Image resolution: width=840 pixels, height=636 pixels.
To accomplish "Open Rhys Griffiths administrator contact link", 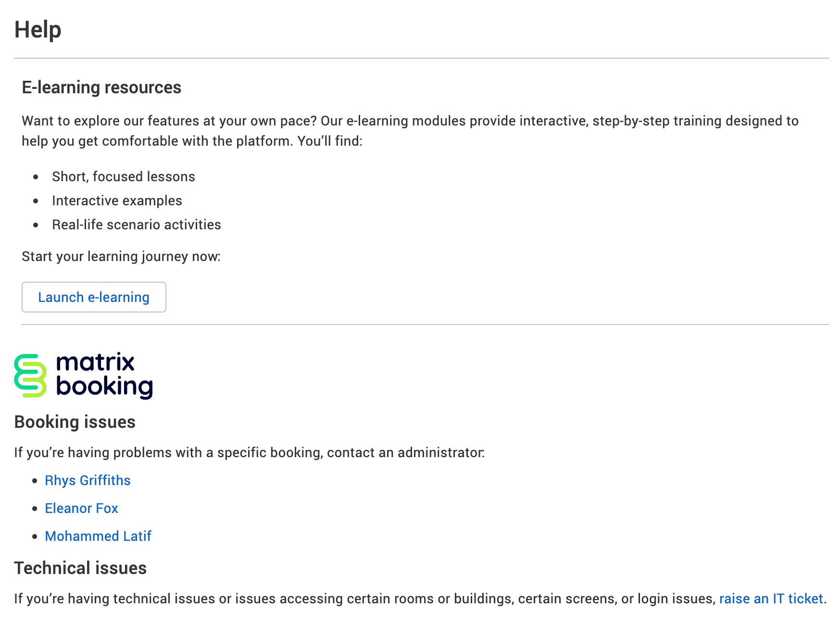I will (x=88, y=480).
